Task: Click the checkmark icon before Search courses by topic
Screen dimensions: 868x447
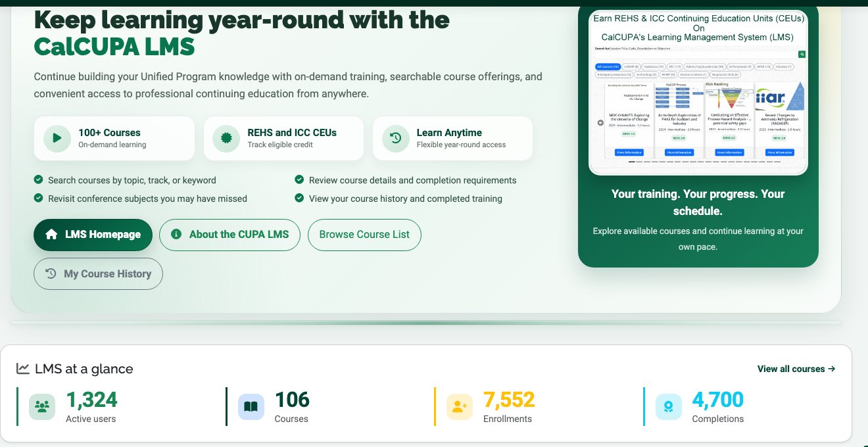Action: (x=38, y=179)
